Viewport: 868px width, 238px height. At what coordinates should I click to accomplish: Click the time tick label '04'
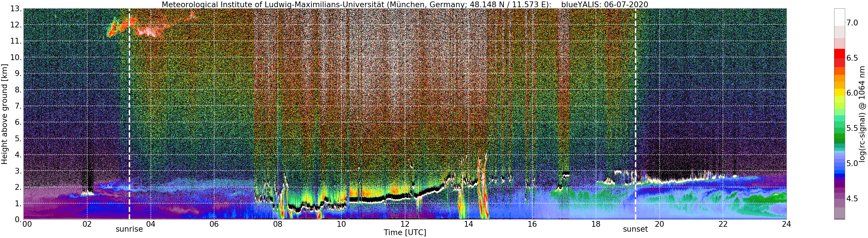[151, 224]
